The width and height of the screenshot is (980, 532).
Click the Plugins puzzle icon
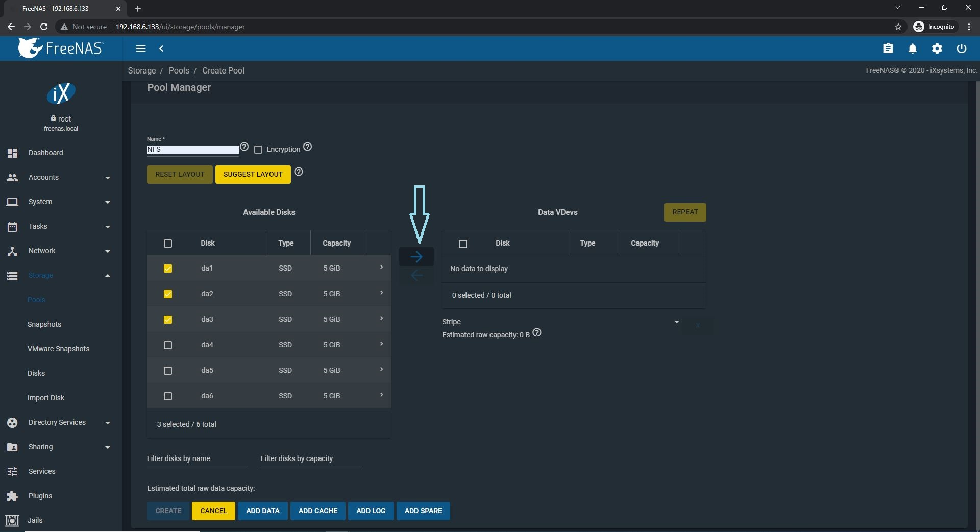pyautogui.click(x=12, y=496)
